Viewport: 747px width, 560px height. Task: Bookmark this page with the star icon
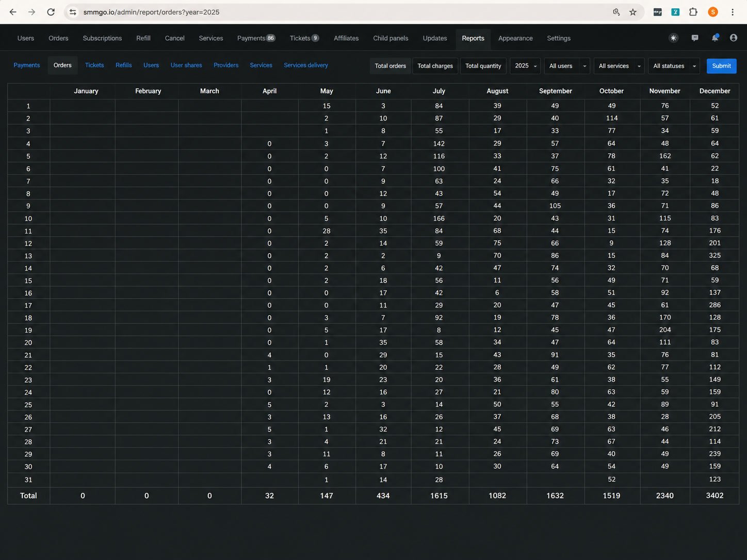coord(633,12)
